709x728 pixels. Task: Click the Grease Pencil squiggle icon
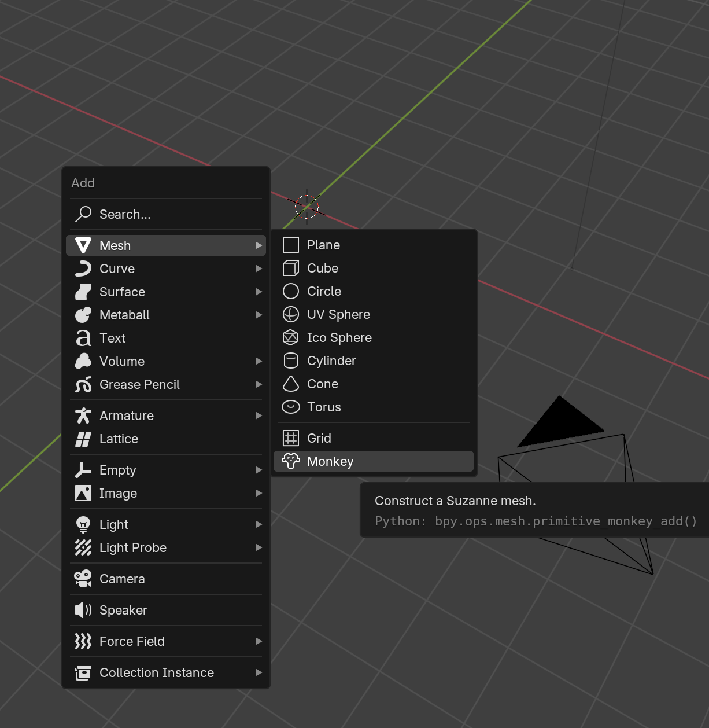(83, 384)
